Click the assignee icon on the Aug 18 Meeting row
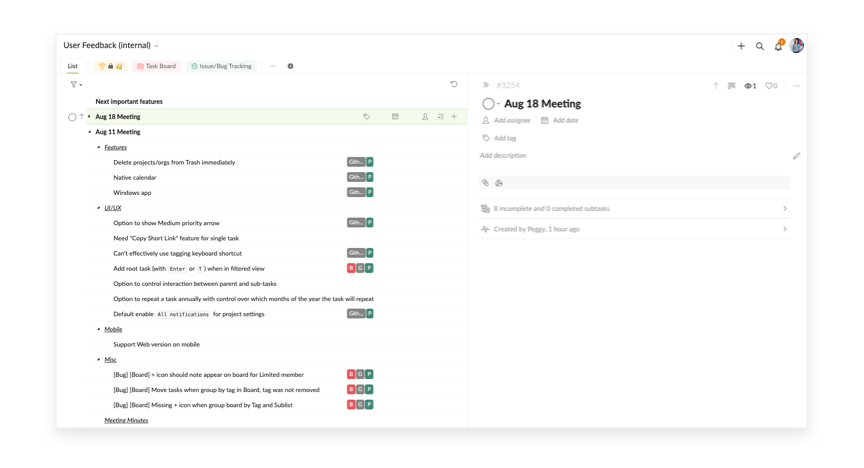 (x=425, y=117)
